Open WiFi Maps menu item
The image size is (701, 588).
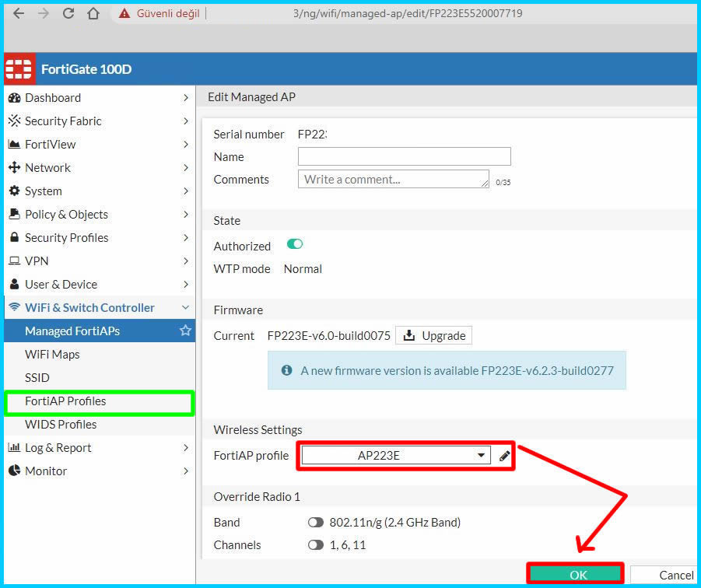(100, 355)
